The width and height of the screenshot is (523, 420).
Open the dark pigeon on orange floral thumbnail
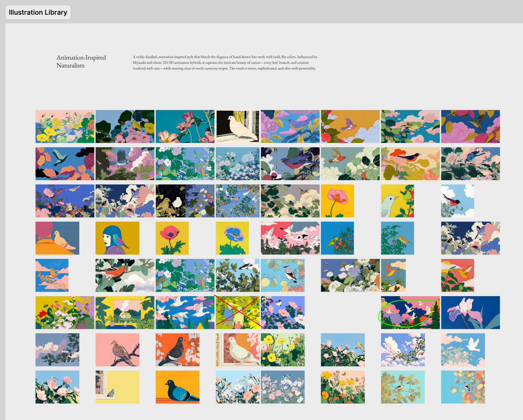pos(177,350)
